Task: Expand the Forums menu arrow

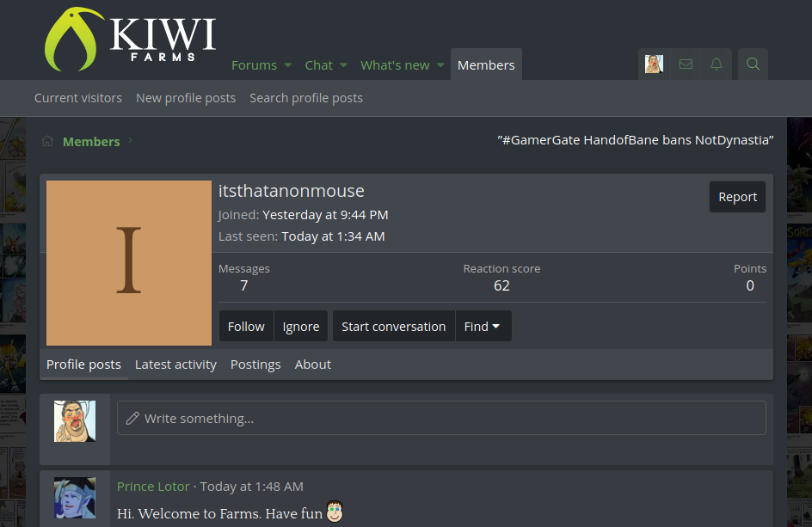Action: pyautogui.click(x=288, y=65)
